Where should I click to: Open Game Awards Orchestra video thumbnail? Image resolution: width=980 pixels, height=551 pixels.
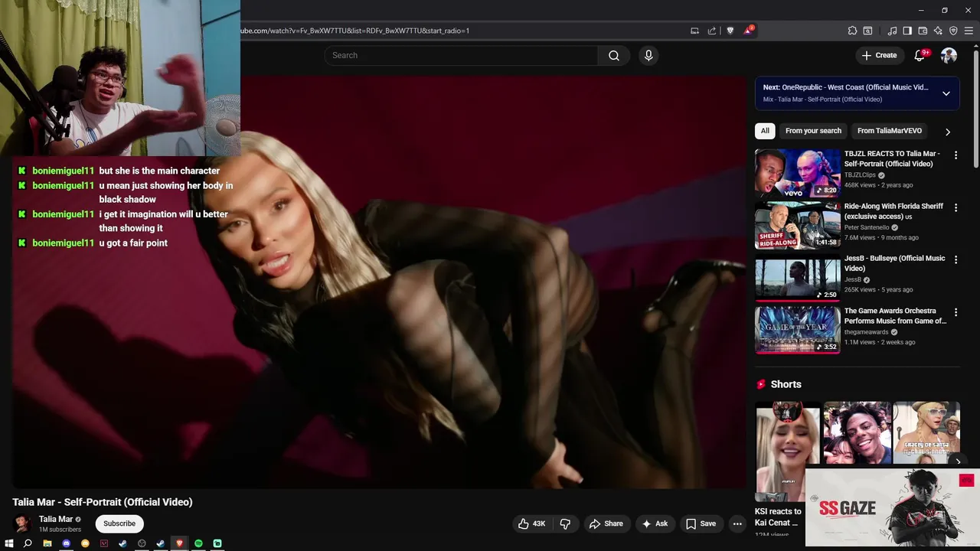[797, 329]
